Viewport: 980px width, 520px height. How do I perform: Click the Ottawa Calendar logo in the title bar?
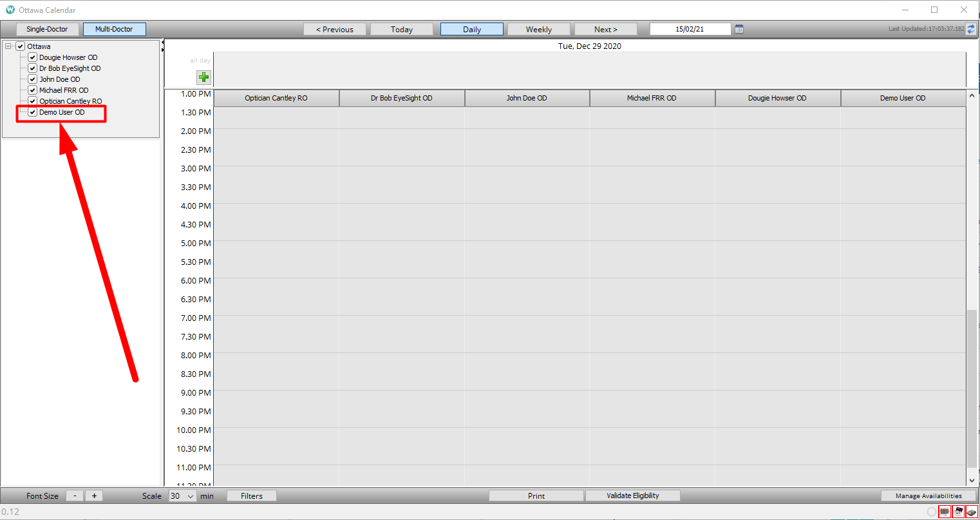tap(9, 10)
